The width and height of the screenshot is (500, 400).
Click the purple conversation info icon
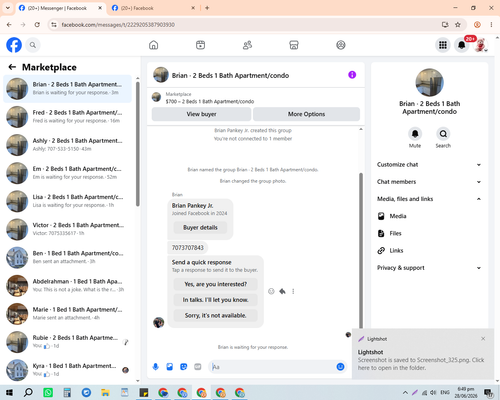tap(352, 75)
